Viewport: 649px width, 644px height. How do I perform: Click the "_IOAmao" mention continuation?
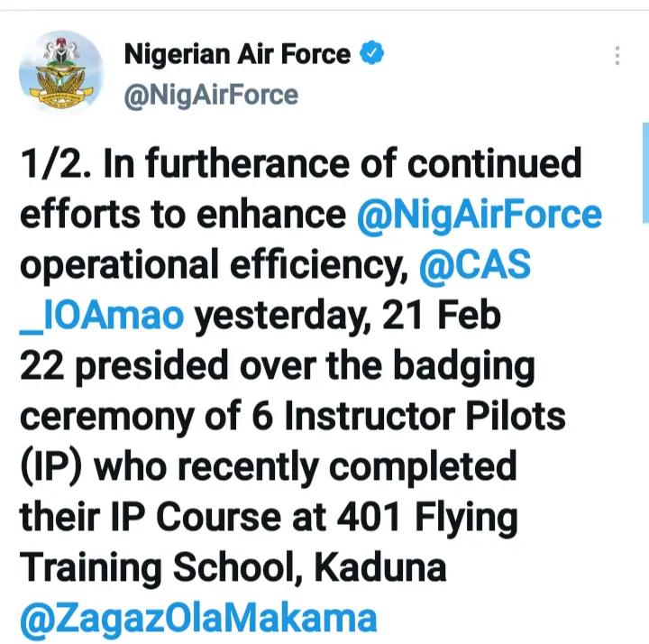(102, 317)
